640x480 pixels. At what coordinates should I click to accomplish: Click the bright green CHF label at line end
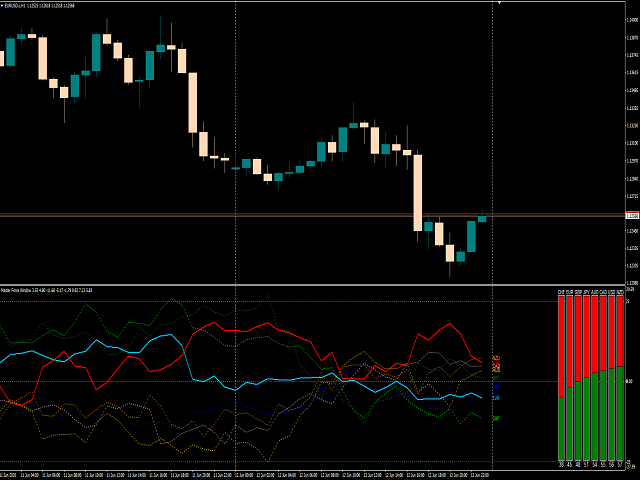pos(496,418)
